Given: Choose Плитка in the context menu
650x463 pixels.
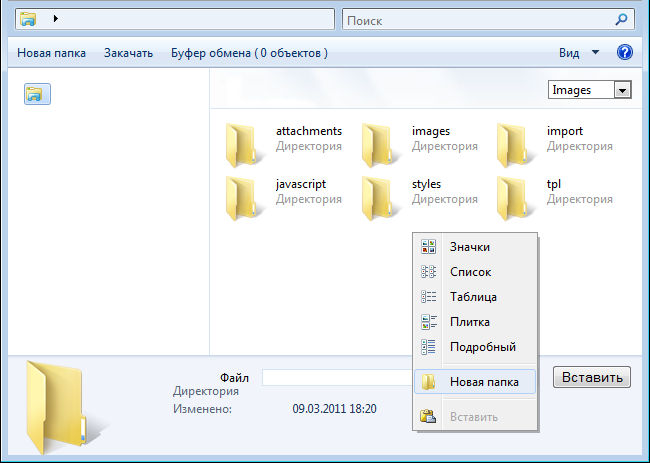Looking at the screenshot, I should coord(475,322).
